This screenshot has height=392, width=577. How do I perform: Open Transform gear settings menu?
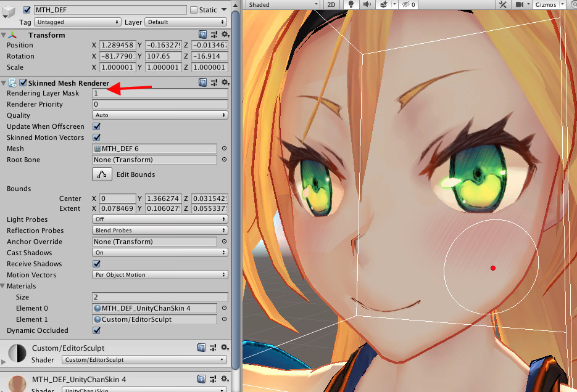coord(225,35)
